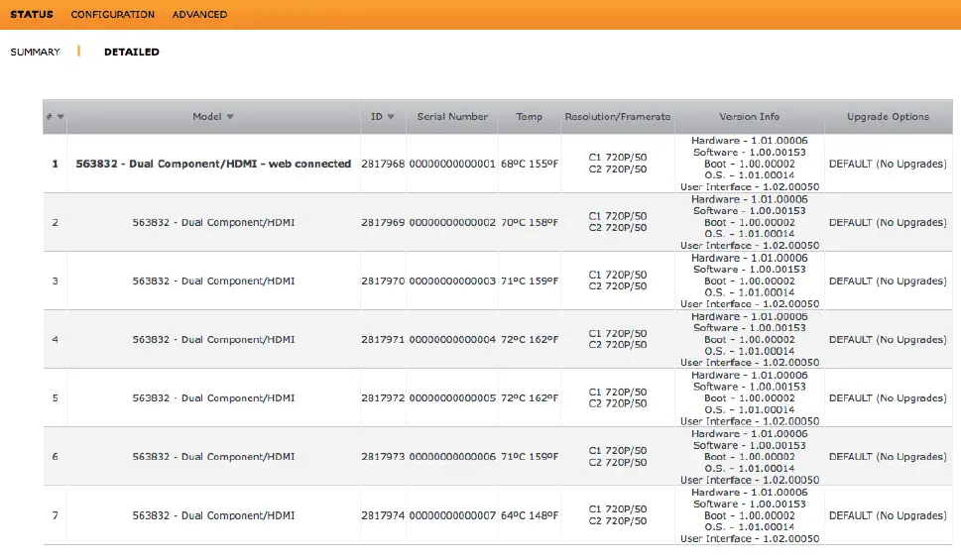Click row 6 DEFAULT (No Upgrades)
Image resolution: width=961 pixels, height=560 pixels.
click(x=888, y=457)
